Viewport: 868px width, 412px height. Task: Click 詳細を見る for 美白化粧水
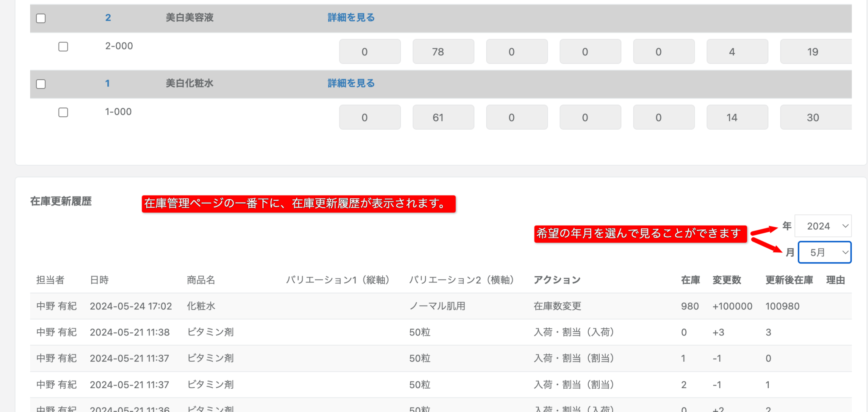pyautogui.click(x=350, y=83)
